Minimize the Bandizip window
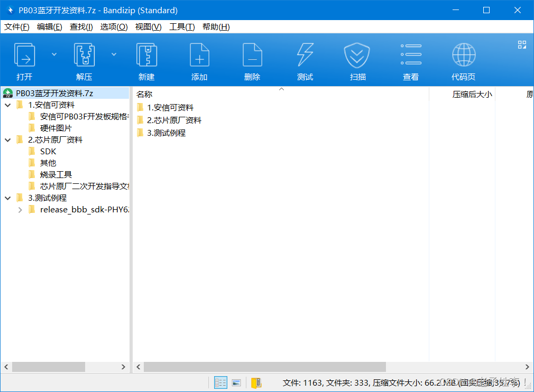Viewport: 534px width, 392px height. pos(456,10)
